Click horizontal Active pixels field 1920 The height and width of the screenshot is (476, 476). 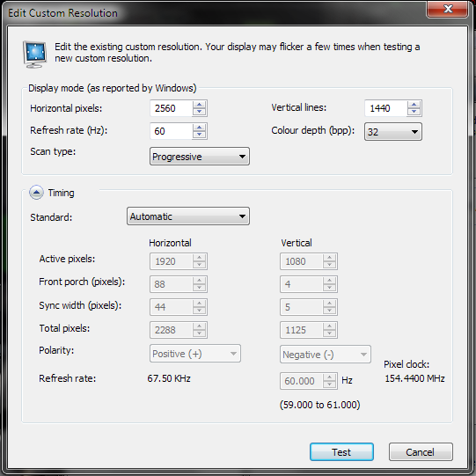coord(172,261)
